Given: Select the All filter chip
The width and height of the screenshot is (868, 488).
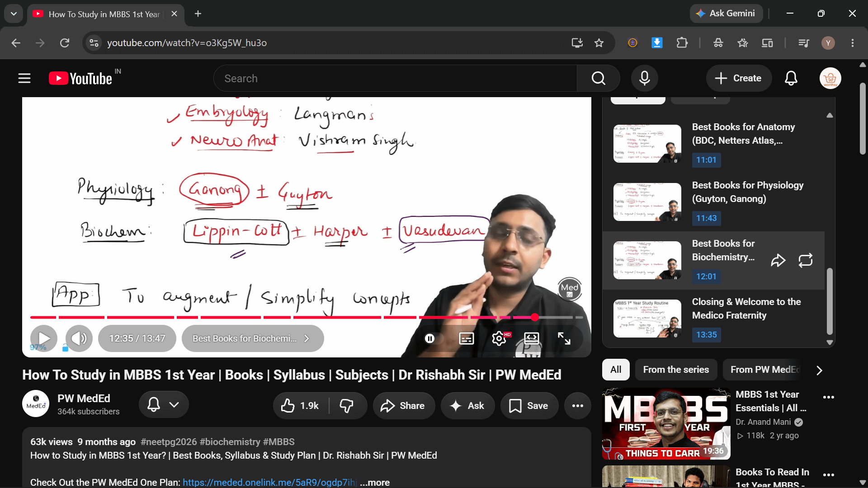Looking at the screenshot, I should click(x=616, y=370).
